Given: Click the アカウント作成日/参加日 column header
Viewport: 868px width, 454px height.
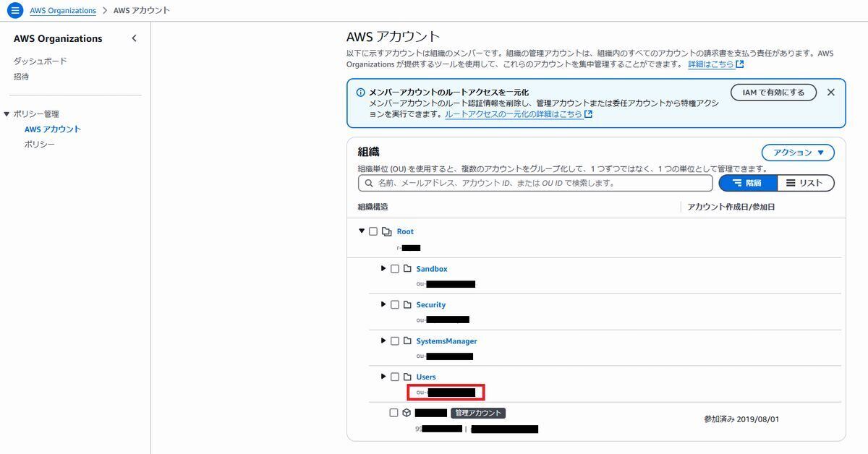Looking at the screenshot, I should click(731, 207).
